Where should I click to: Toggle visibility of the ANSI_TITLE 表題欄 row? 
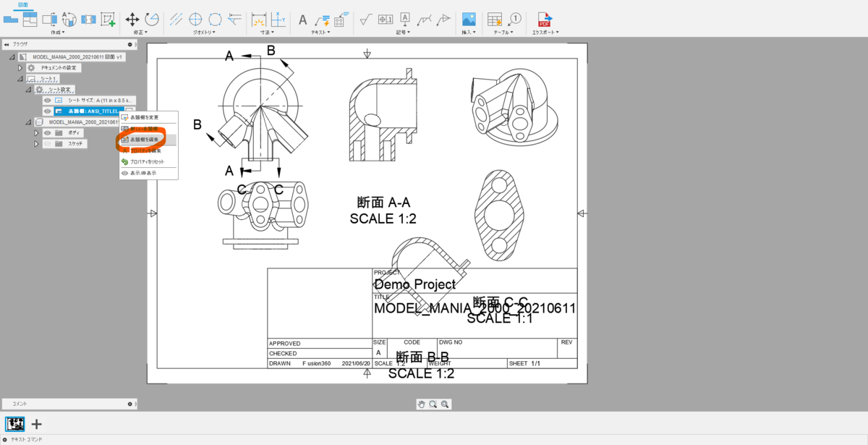coord(47,111)
